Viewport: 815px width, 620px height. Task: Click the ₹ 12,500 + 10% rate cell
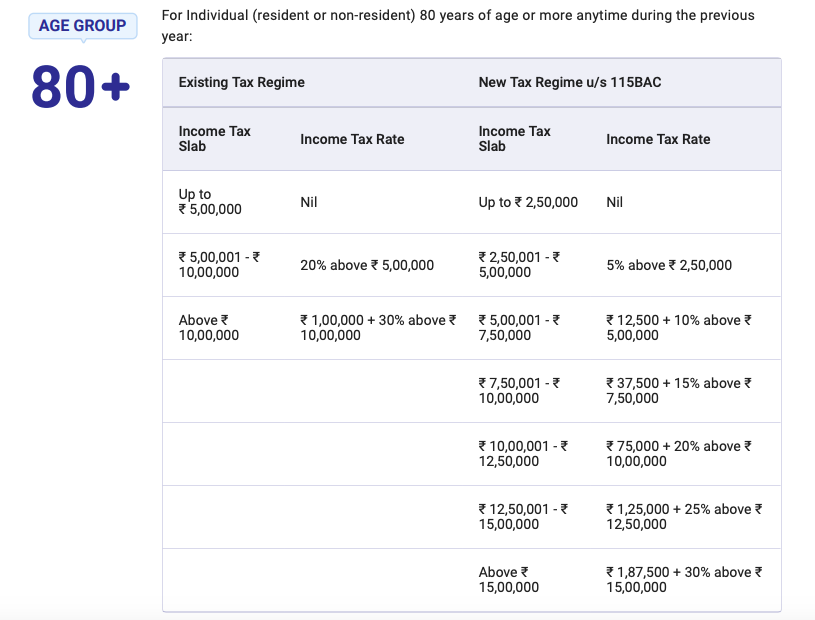click(x=679, y=327)
